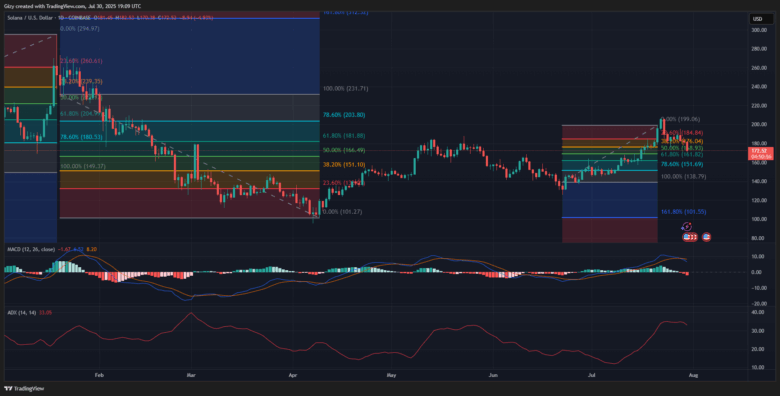Click the purple lightning event icon

tap(687, 227)
